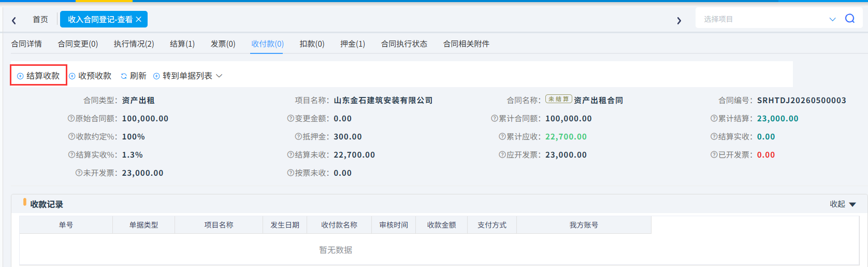Click the help icon beside 结算实收:
The height and width of the screenshot is (267, 868).
click(714, 137)
